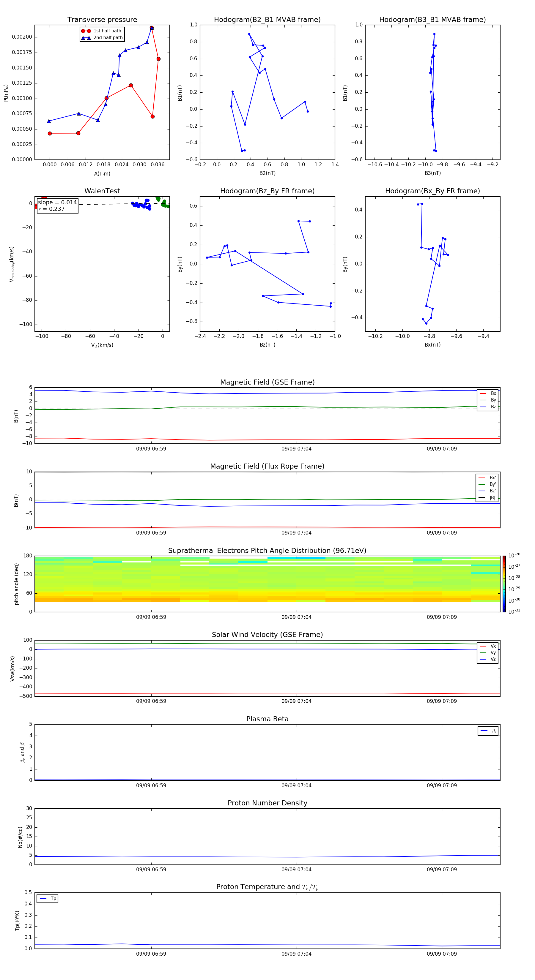Click the 'Bz' legend entry in GSE magnetic field
The height and width of the screenshot is (980, 535).
pyautogui.click(x=488, y=407)
